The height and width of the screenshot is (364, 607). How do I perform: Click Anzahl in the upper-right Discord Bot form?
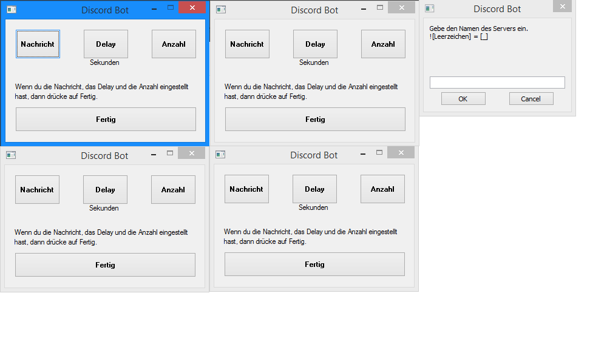[383, 44]
